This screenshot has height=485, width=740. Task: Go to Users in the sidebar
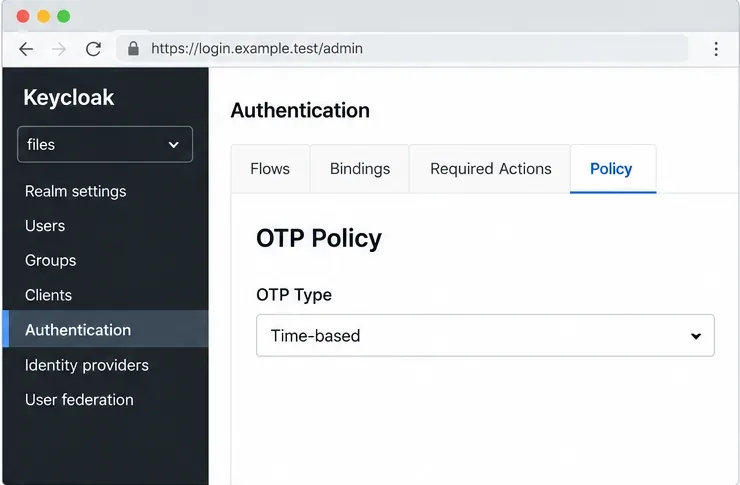[x=45, y=226]
